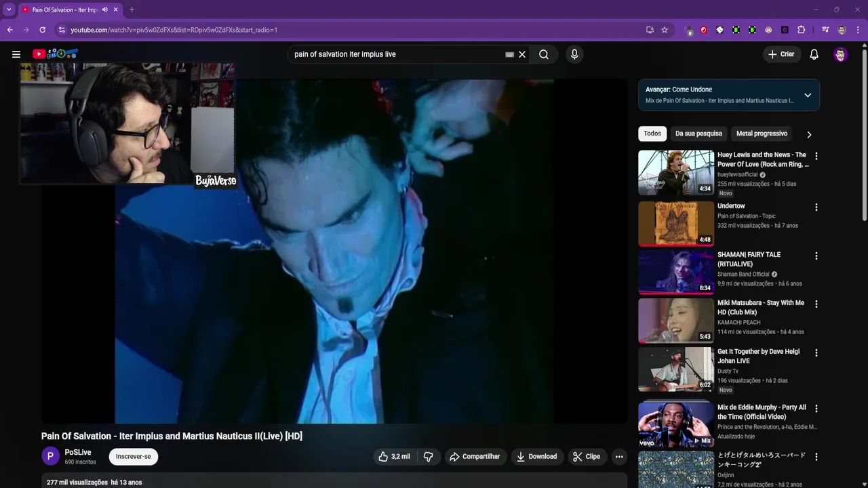Close the Pain Of Salvation tab

[x=116, y=9]
